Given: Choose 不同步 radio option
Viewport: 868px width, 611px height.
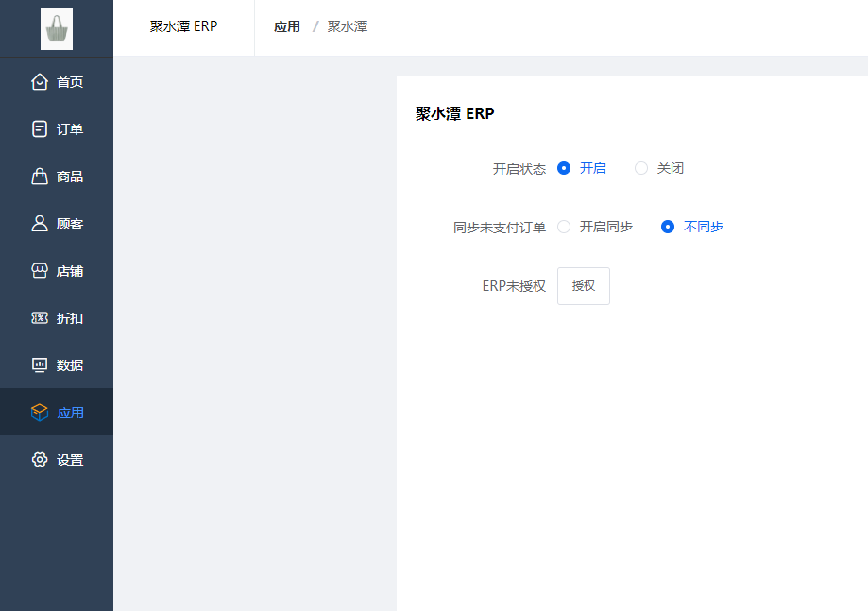Looking at the screenshot, I should (x=668, y=227).
